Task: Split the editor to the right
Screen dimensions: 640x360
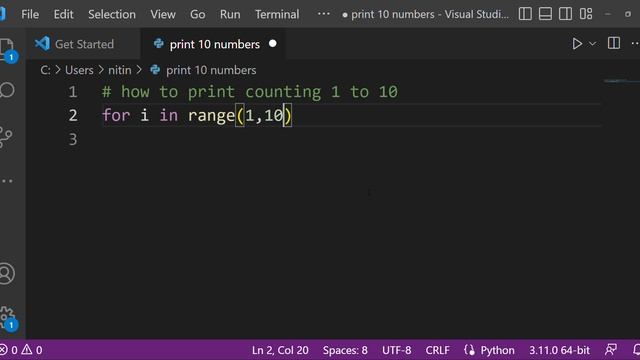Action: [x=613, y=43]
